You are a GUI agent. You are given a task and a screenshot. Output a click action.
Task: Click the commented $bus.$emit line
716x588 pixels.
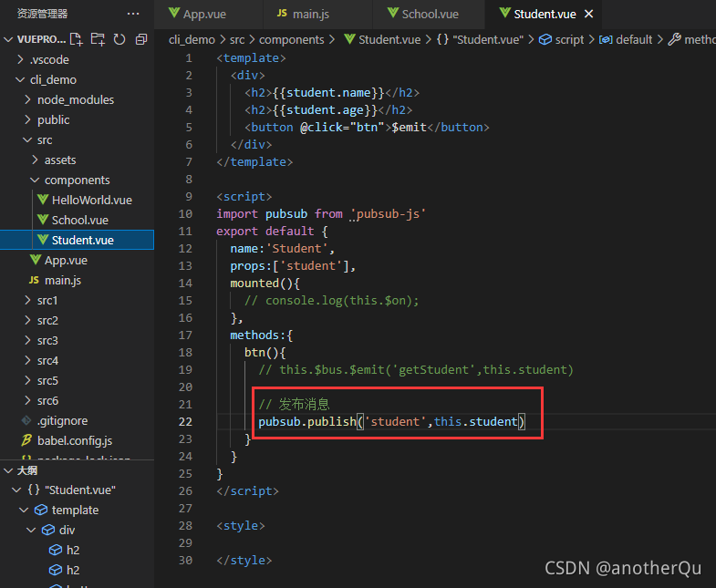[x=416, y=370]
